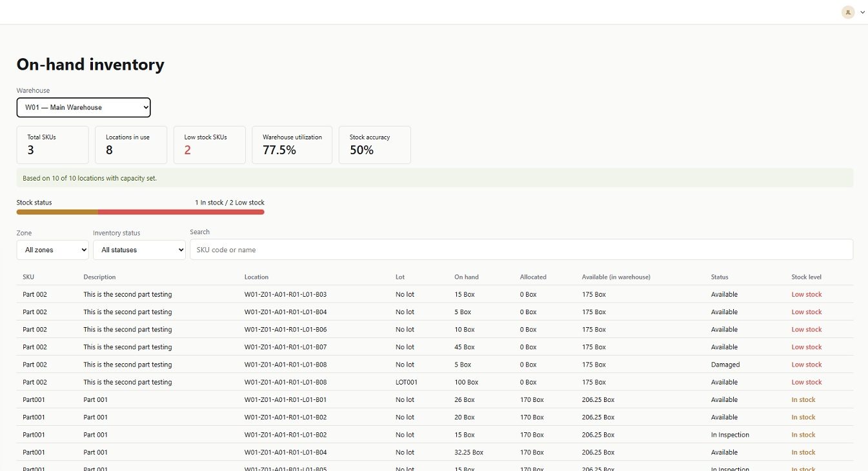This screenshot has height=471, width=868.
Task: Click the Allocated column header
Action: [x=533, y=277]
